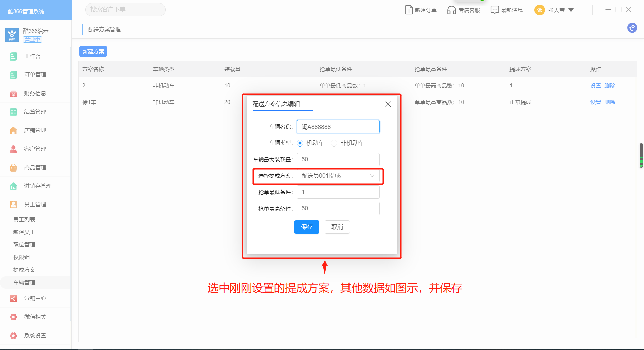Select the 机动车 radio button
Screen dimensions: 644x350
pyautogui.click(x=300, y=143)
